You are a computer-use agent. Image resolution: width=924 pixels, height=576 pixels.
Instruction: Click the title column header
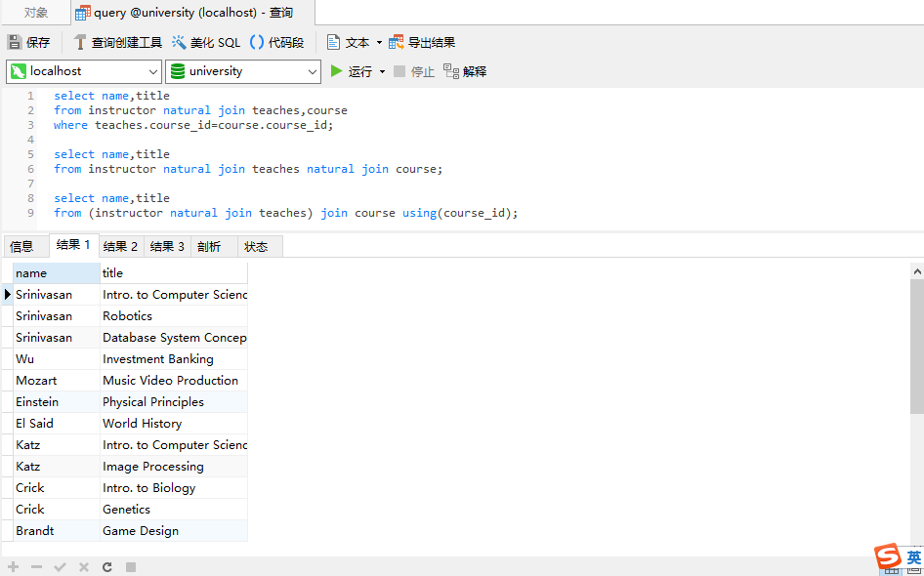174,273
